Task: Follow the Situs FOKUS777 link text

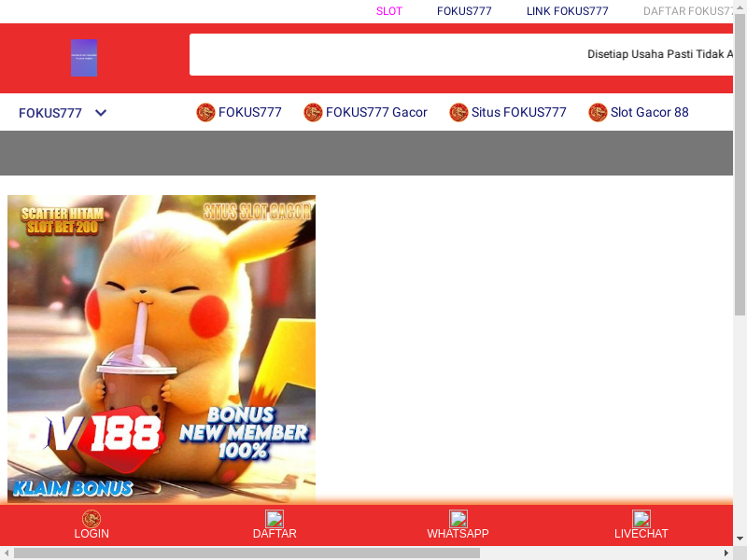Action: tap(518, 112)
